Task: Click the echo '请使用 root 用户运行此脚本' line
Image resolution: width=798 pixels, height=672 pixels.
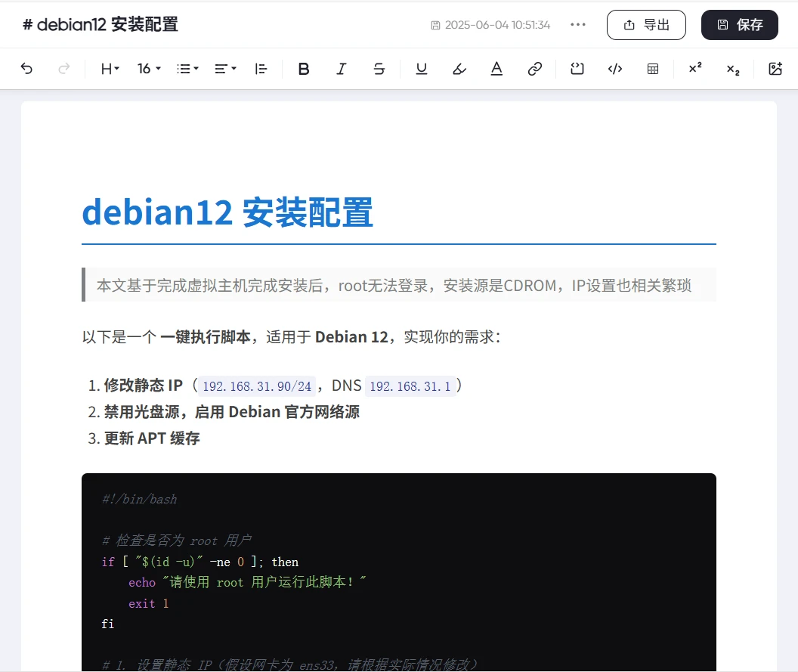Action: pos(247,582)
